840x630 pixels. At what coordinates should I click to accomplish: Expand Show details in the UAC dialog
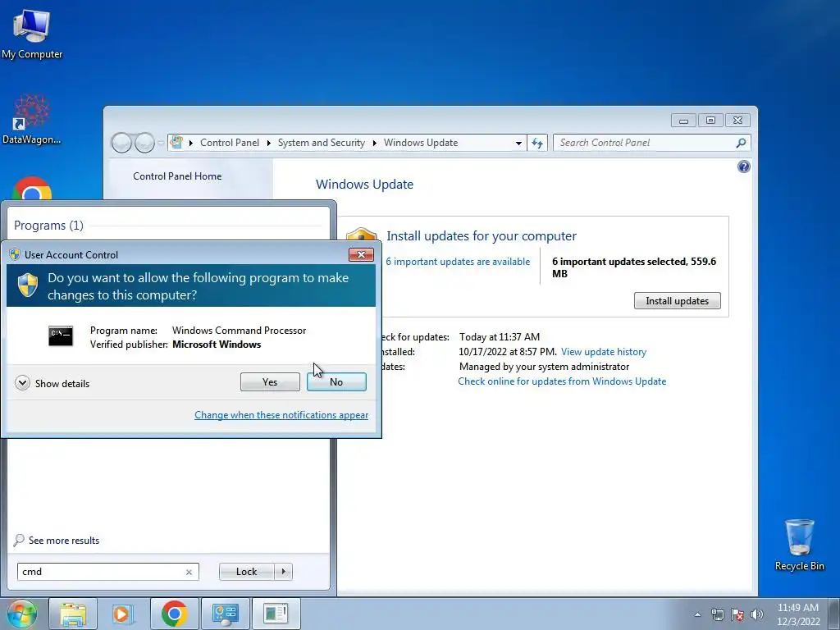pyautogui.click(x=52, y=384)
